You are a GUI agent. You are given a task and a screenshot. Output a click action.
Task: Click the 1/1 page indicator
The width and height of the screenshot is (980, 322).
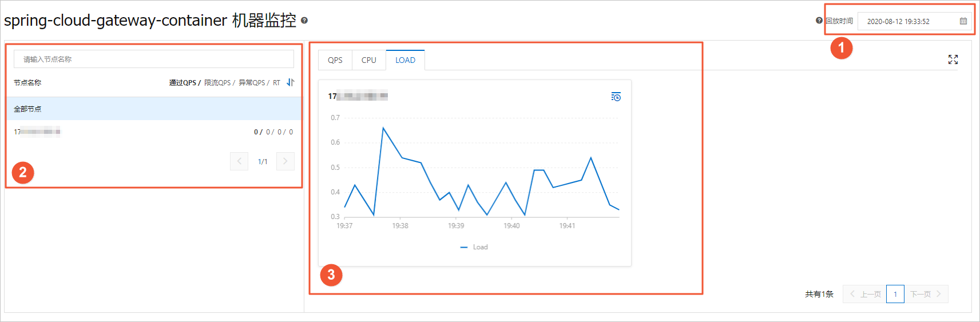click(x=263, y=162)
